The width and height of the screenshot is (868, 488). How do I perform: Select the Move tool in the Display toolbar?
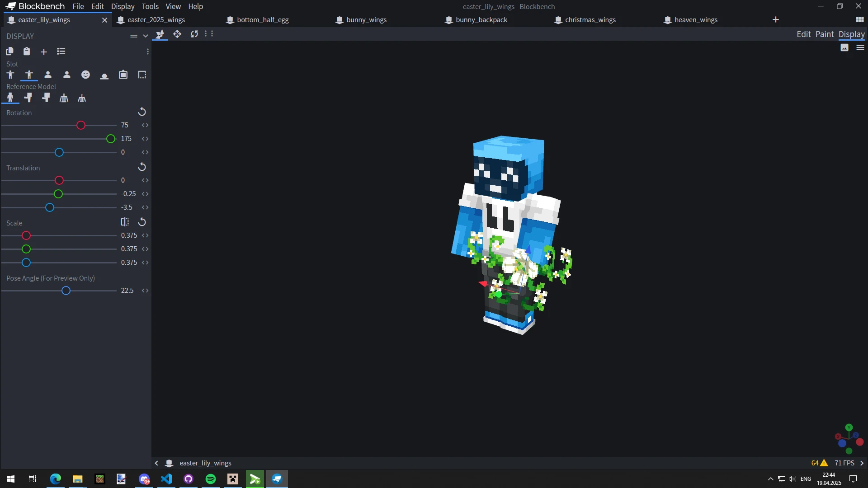click(177, 34)
